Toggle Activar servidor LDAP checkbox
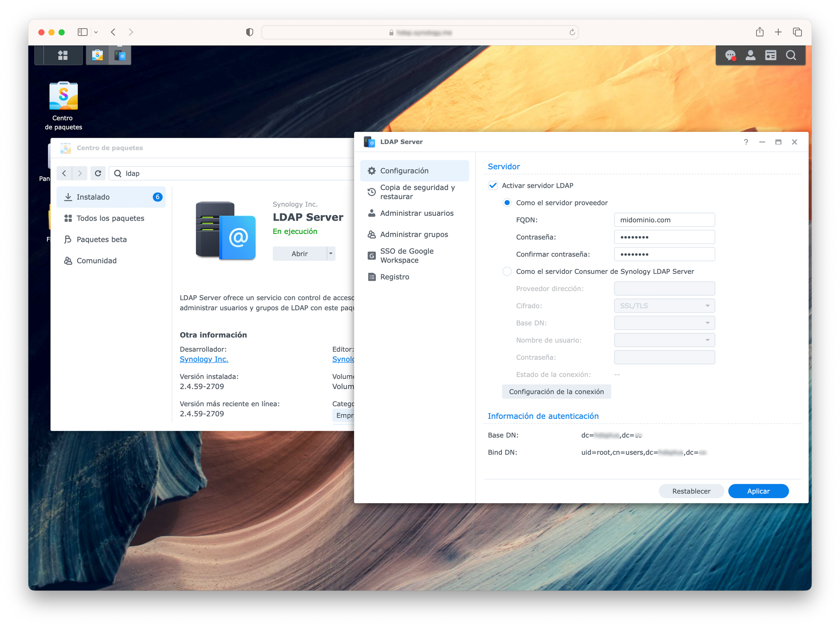 coord(493,186)
